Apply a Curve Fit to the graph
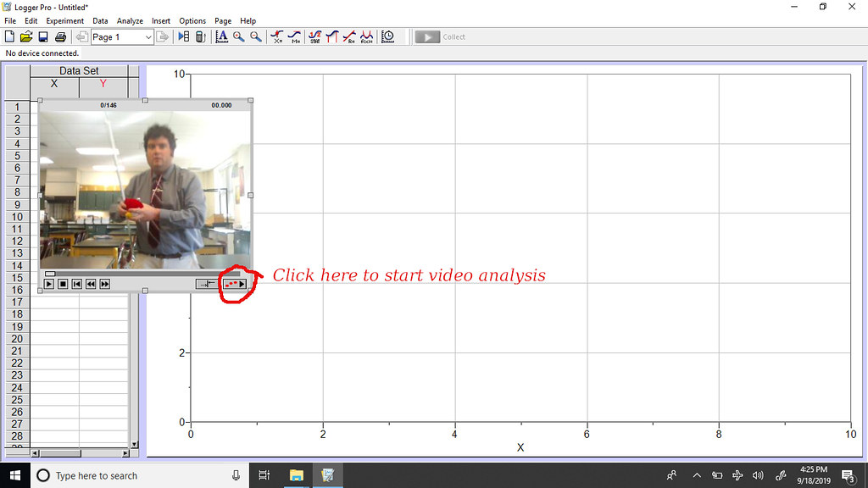 tap(368, 36)
